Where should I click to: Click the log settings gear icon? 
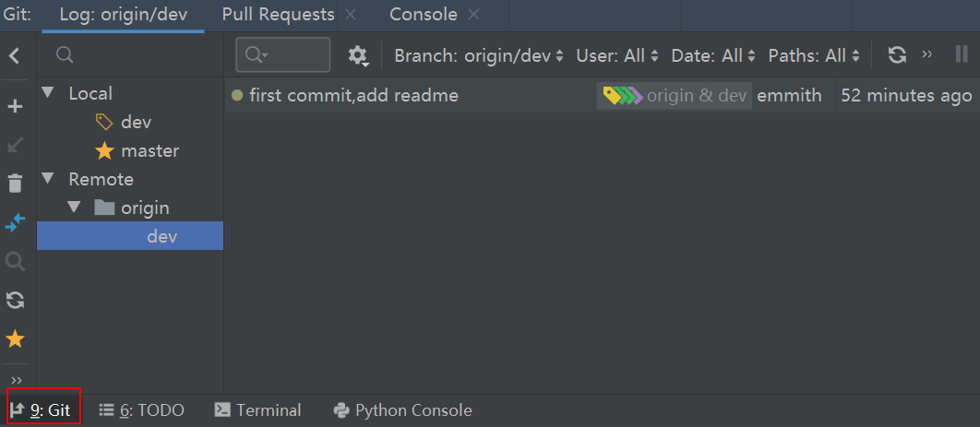[x=358, y=55]
